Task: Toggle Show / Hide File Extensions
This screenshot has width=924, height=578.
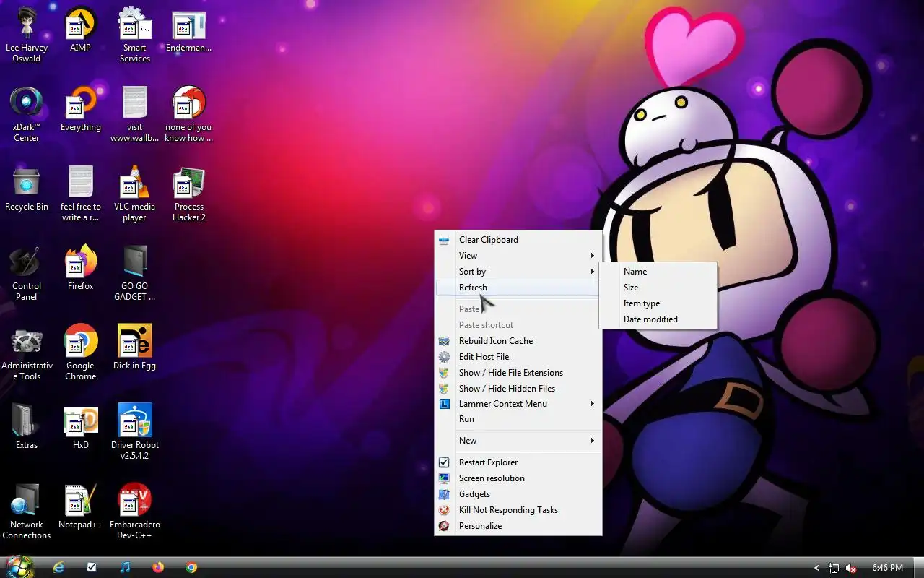Action: coord(518,373)
